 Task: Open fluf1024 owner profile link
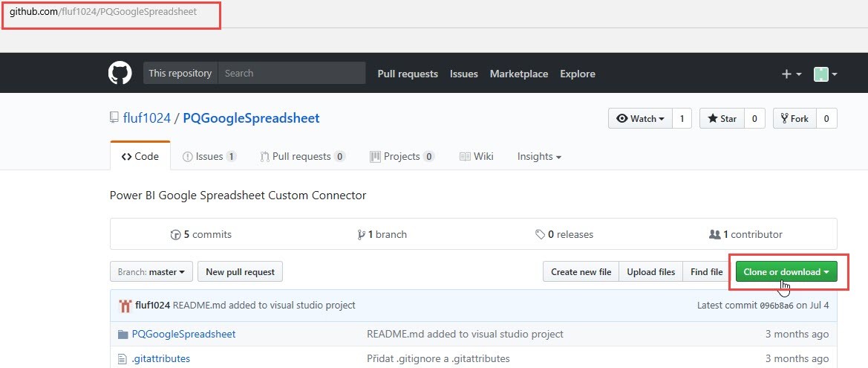[147, 118]
